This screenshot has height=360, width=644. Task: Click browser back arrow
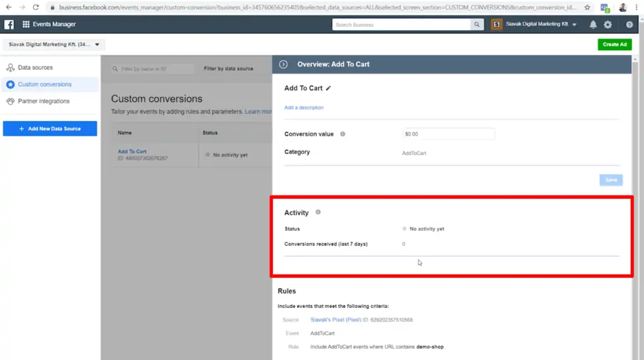[x=9, y=8]
